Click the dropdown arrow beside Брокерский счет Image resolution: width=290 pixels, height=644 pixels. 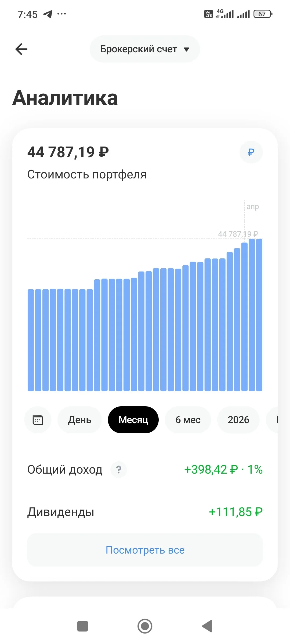click(x=187, y=49)
